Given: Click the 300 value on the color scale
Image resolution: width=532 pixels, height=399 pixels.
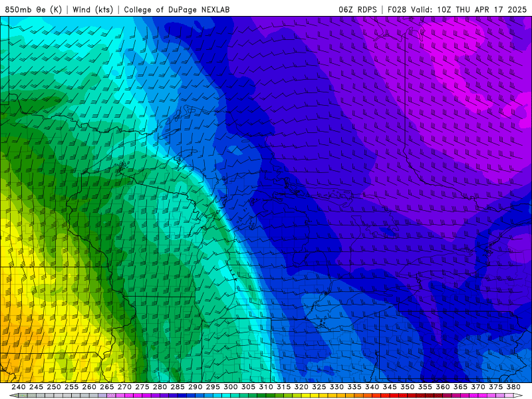Looking at the screenshot, I should [x=231, y=387].
